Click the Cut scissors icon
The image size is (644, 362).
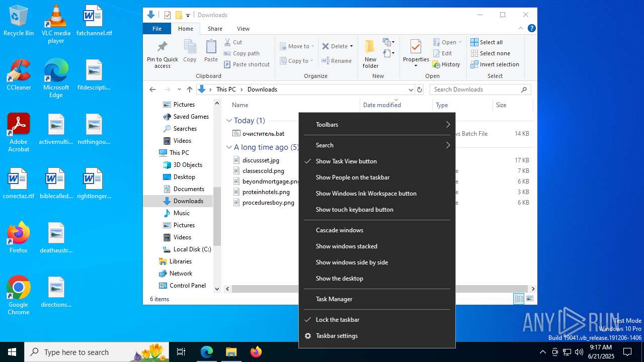tap(227, 42)
